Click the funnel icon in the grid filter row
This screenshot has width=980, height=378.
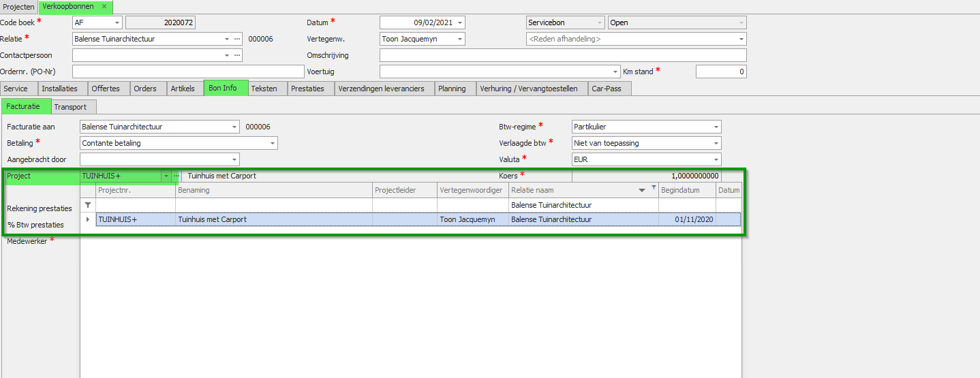click(x=87, y=205)
